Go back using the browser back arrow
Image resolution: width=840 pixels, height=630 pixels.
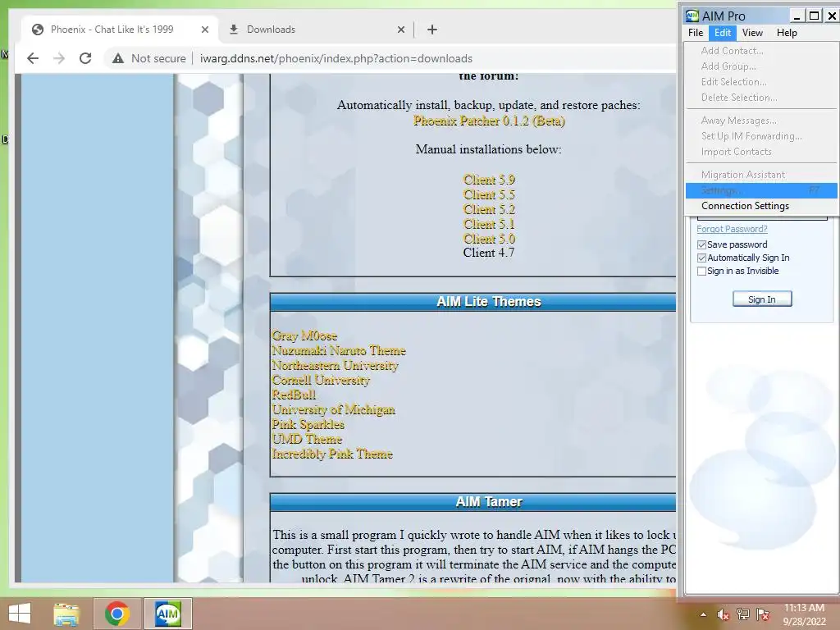(33, 58)
